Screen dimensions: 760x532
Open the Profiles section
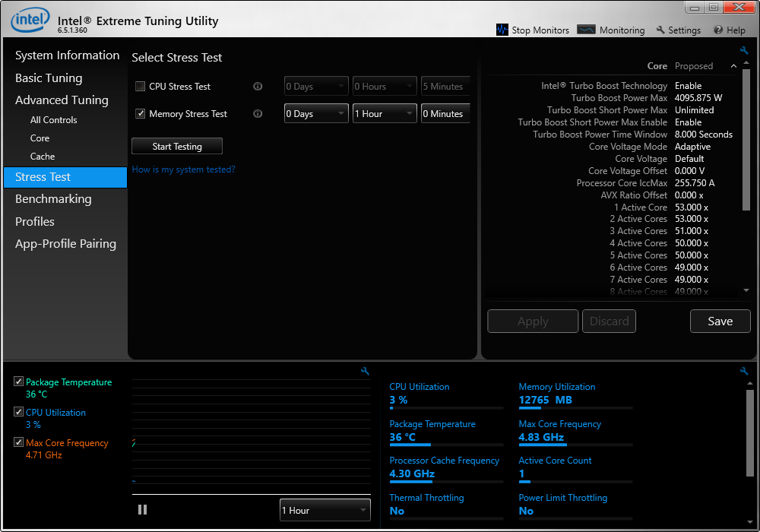coord(34,221)
